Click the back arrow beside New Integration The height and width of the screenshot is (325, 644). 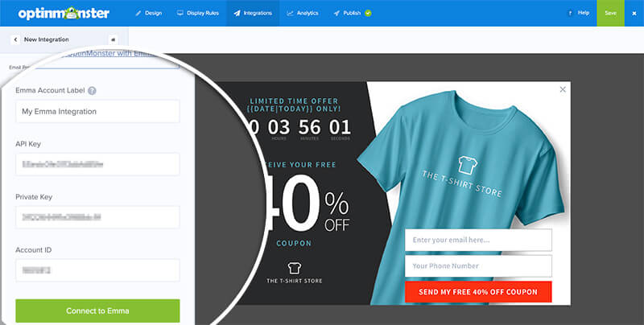point(15,39)
